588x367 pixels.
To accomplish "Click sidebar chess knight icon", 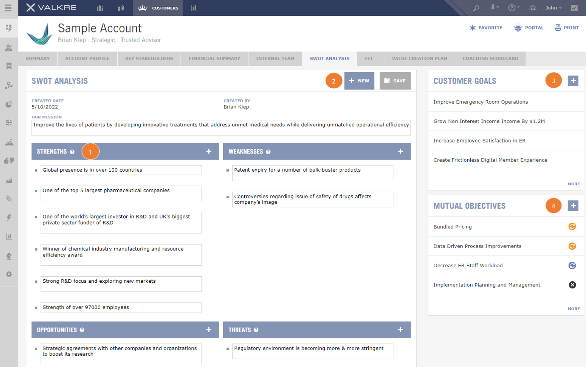I will click(9, 256).
